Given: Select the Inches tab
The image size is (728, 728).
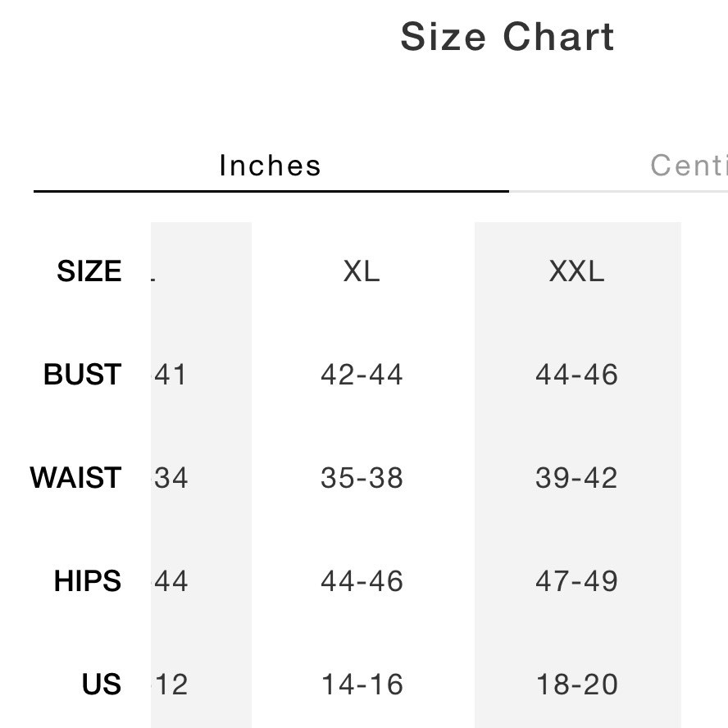Looking at the screenshot, I should click(x=269, y=165).
